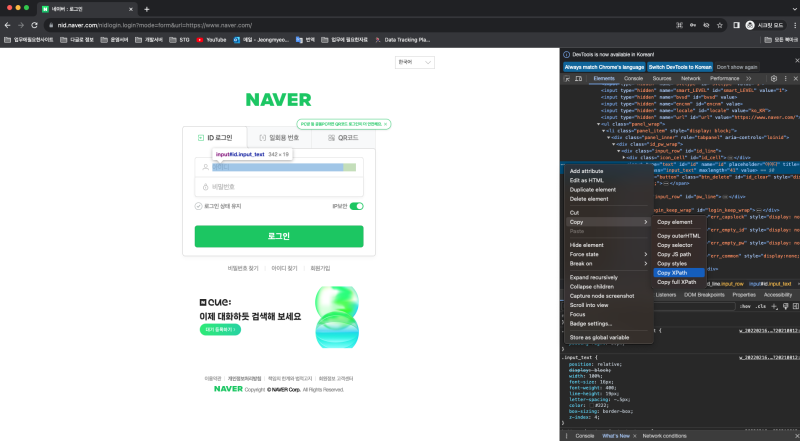The height and width of the screenshot is (441, 800).
Task: Reload the page with the refresh icon
Action: [34, 25]
